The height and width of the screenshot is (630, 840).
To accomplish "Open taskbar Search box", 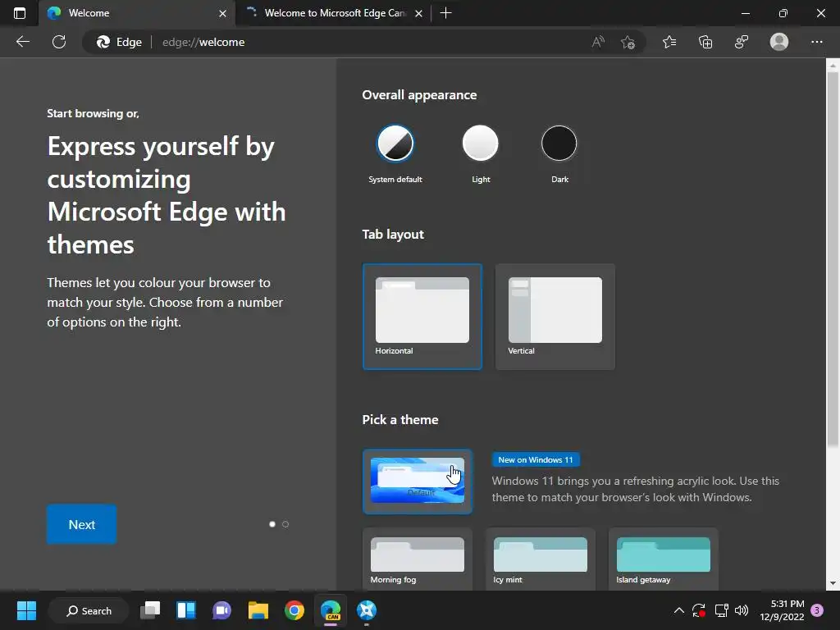I will [89, 610].
